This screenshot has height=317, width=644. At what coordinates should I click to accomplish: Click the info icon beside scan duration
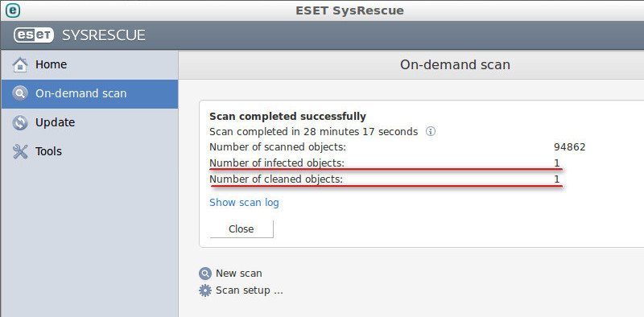(430, 132)
